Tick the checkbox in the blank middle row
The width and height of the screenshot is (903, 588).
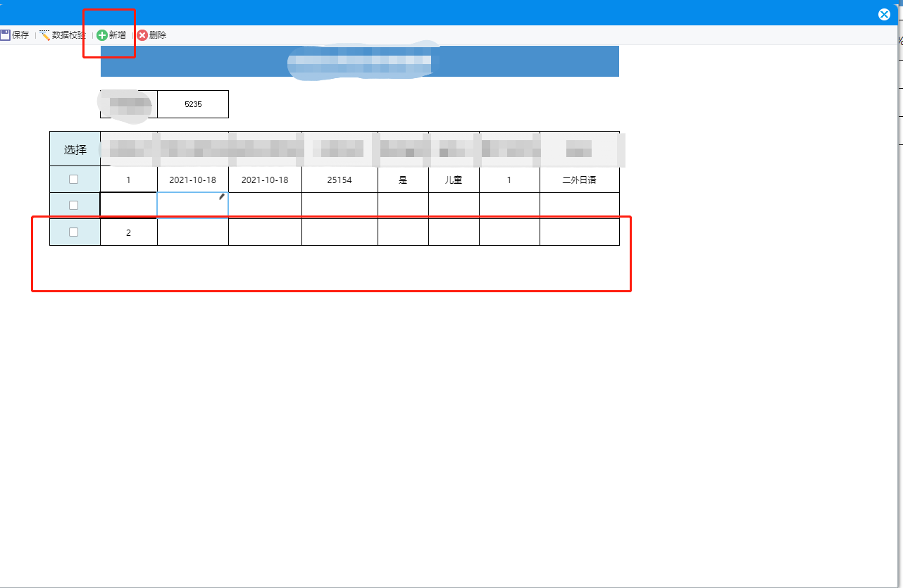73,205
